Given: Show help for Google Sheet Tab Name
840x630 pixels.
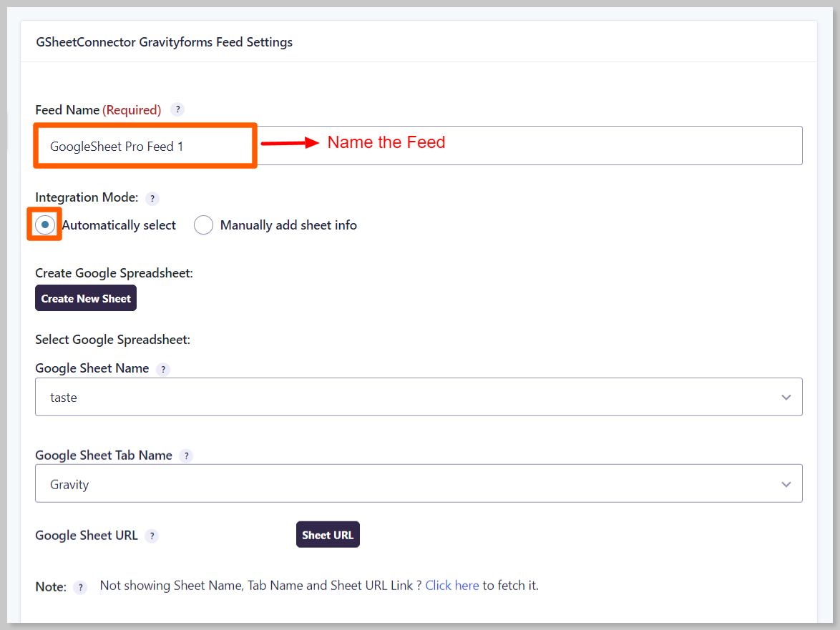Looking at the screenshot, I should tap(186, 456).
